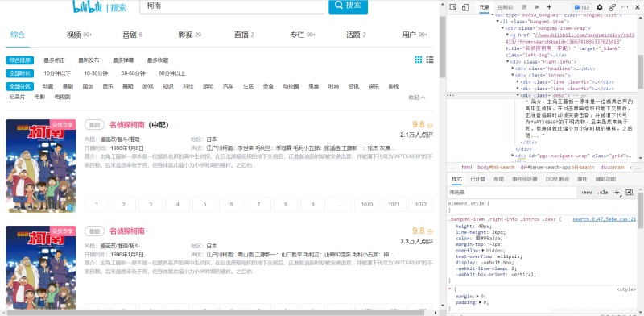Open the 视频 99+ results tab
644x316 pixels.
point(79,35)
